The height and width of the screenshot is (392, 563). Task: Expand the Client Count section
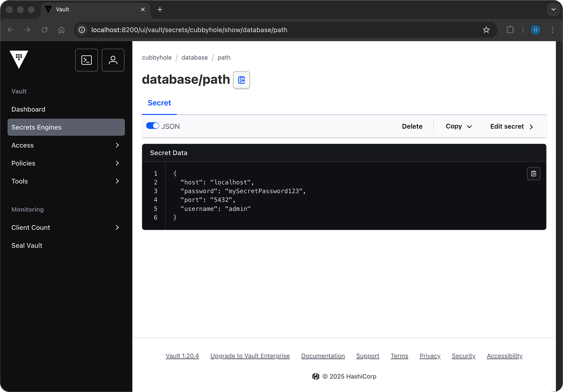click(x=66, y=227)
